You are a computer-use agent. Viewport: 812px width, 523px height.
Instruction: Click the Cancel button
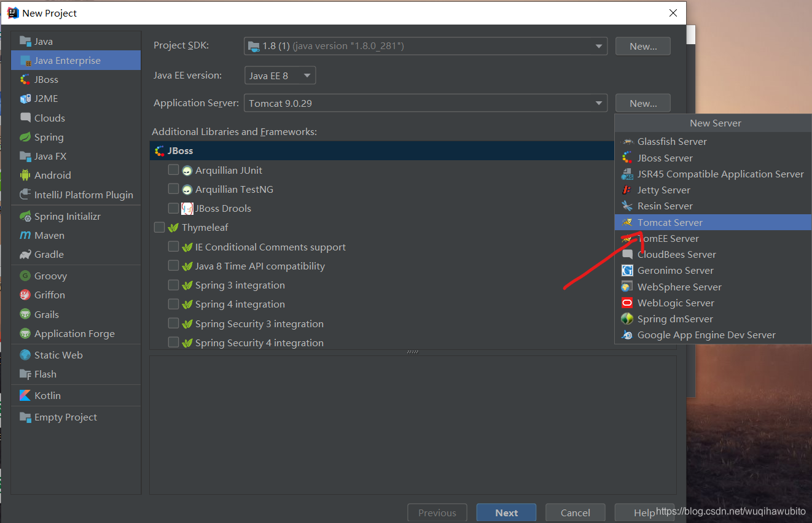pyautogui.click(x=576, y=513)
